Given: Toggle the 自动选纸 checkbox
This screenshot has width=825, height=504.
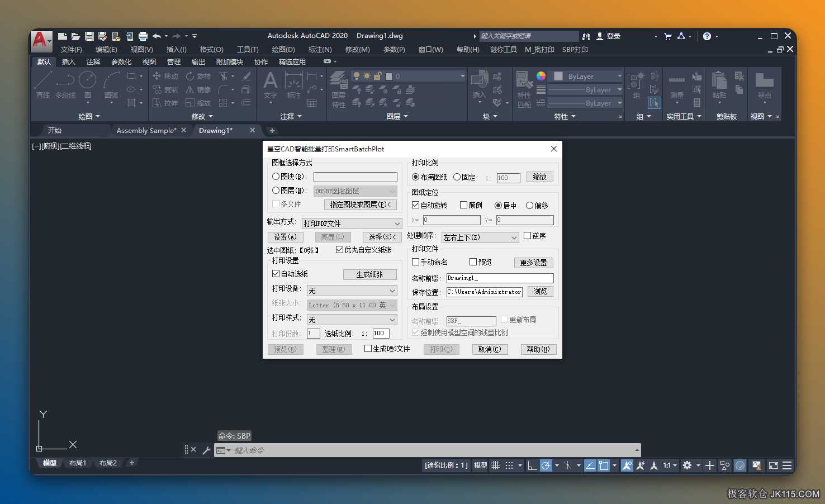Looking at the screenshot, I should pyautogui.click(x=276, y=274).
